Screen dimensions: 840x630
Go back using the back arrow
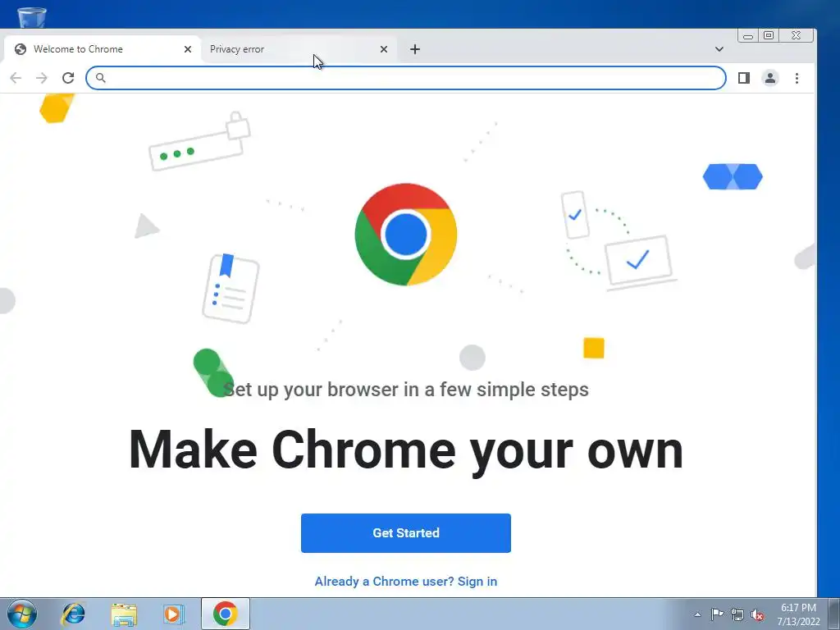pyautogui.click(x=16, y=78)
